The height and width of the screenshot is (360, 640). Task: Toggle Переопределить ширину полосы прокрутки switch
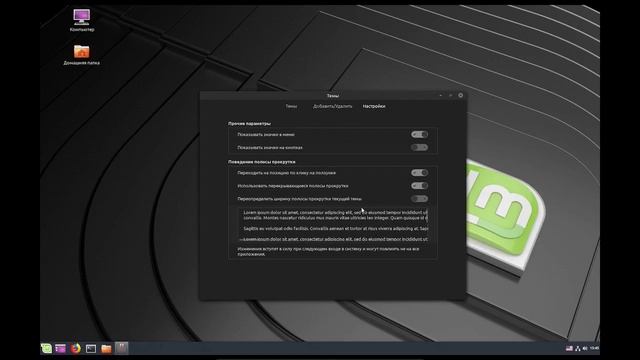[x=419, y=199]
